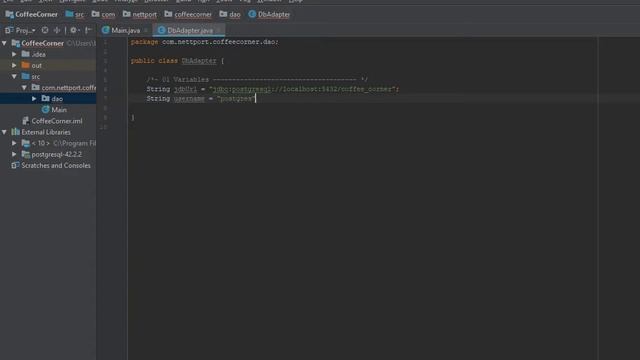Click the postgresql-42.2.2 library icon
The image size is (640, 360).
(26, 154)
